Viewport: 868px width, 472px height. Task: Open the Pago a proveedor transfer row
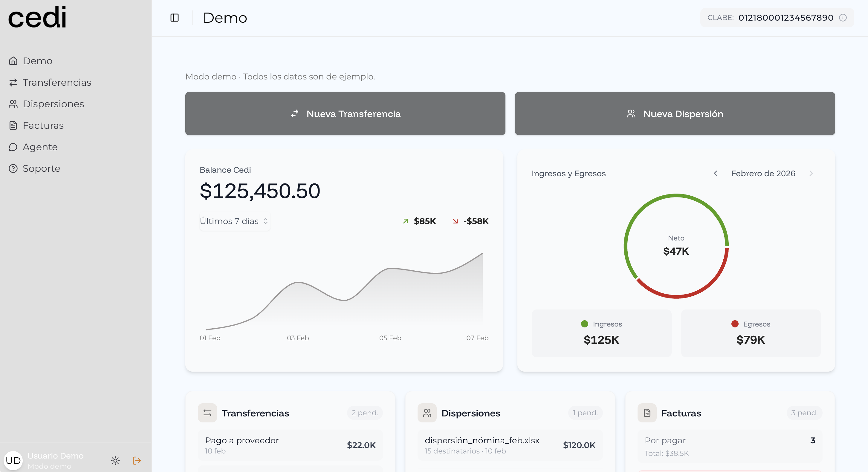[x=290, y=445]
